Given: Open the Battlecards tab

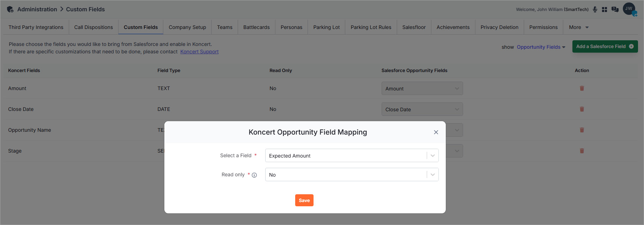Looking at the screenshot, I should [256, 27].
